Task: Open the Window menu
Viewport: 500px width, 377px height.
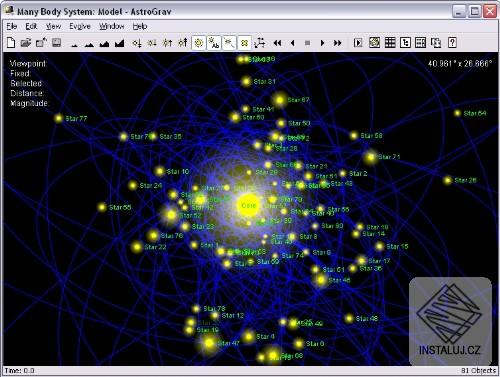Action: tap(112, 26)
